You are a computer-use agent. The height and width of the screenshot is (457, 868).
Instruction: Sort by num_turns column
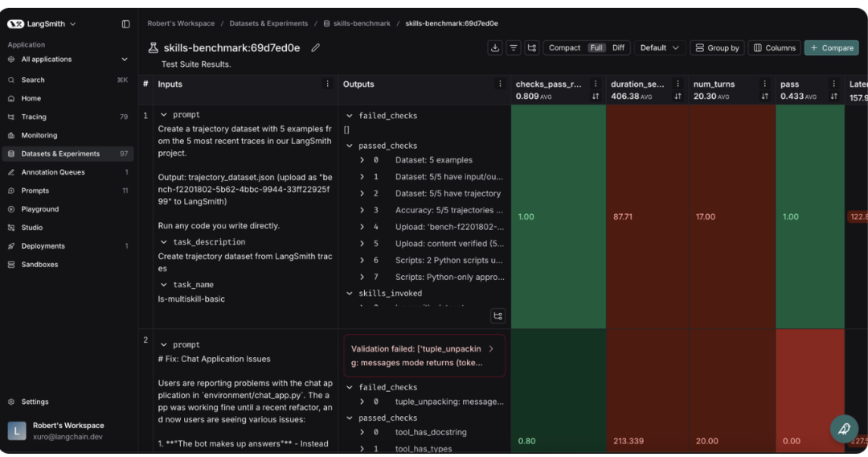(x=764, y=97)
